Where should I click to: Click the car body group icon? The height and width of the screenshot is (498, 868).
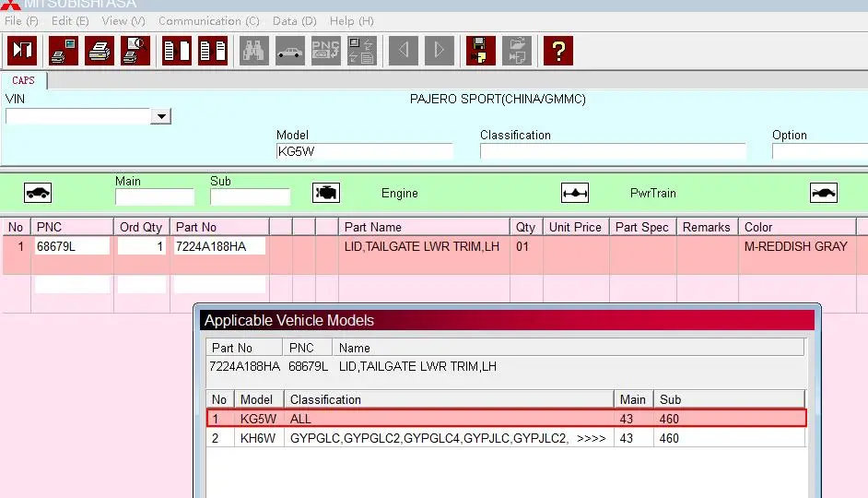click(x=38, y=193)
